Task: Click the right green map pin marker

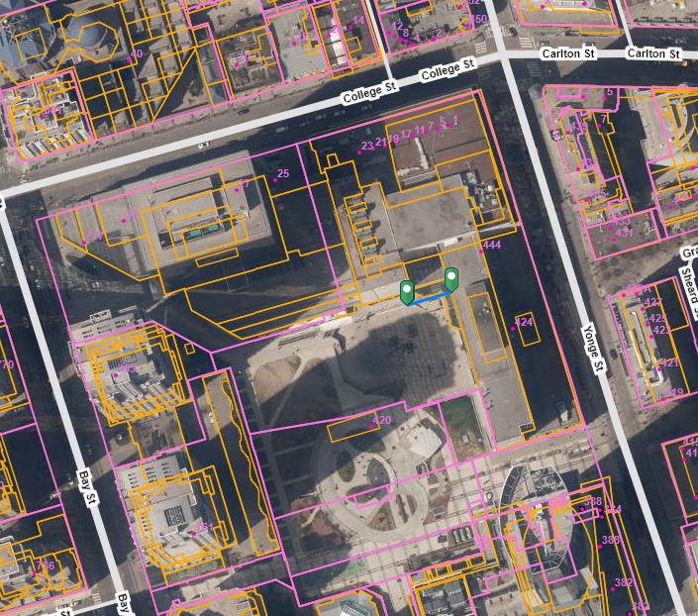Action: click(x=451, y=278)
